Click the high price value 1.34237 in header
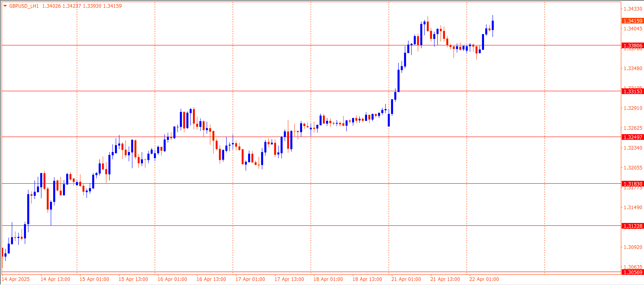The width and height of the screenshot is (644, 285). [x=71, y=6]
